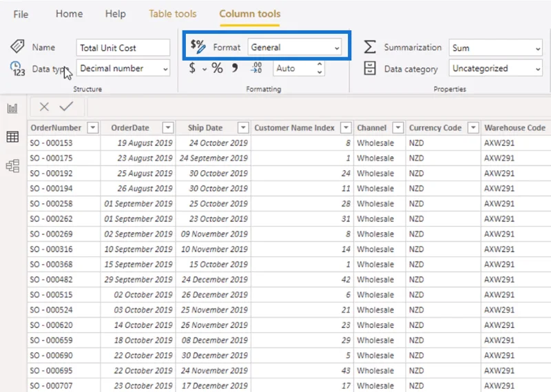Edit the Name field Total Unit Cost

click(x=123, y=48)
